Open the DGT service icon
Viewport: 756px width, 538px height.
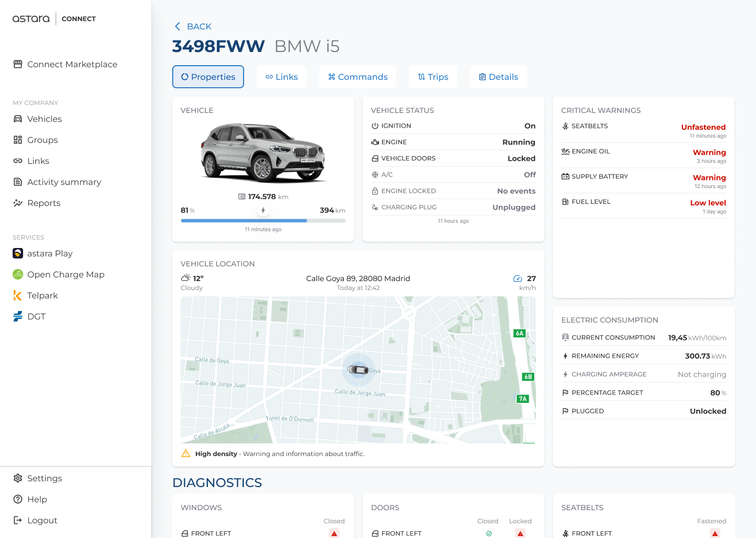click(x=18, y=316)
